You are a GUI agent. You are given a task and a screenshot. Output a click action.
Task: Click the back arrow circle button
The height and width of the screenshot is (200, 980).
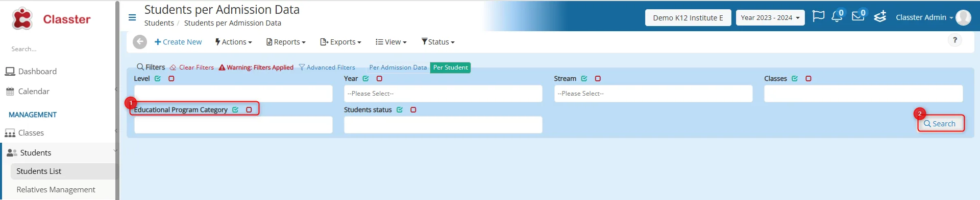140,42
